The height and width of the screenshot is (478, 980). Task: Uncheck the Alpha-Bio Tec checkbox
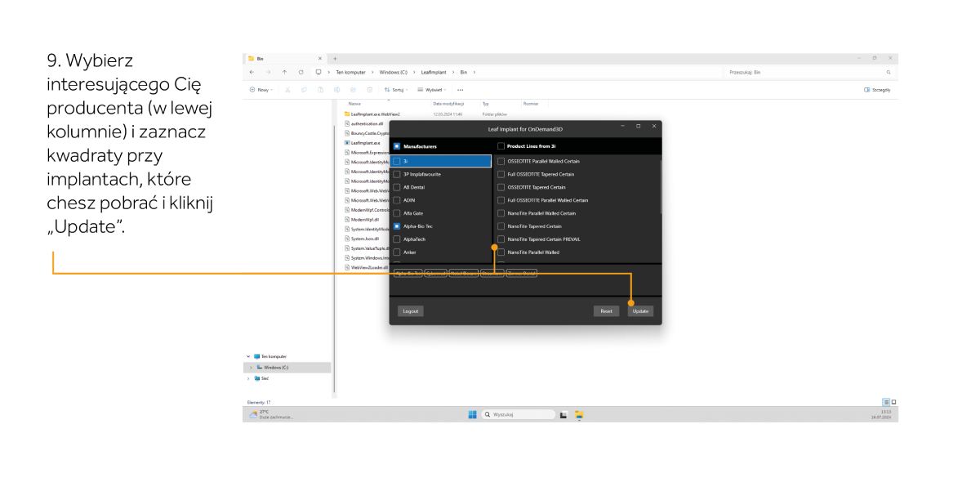click(397, 226)
